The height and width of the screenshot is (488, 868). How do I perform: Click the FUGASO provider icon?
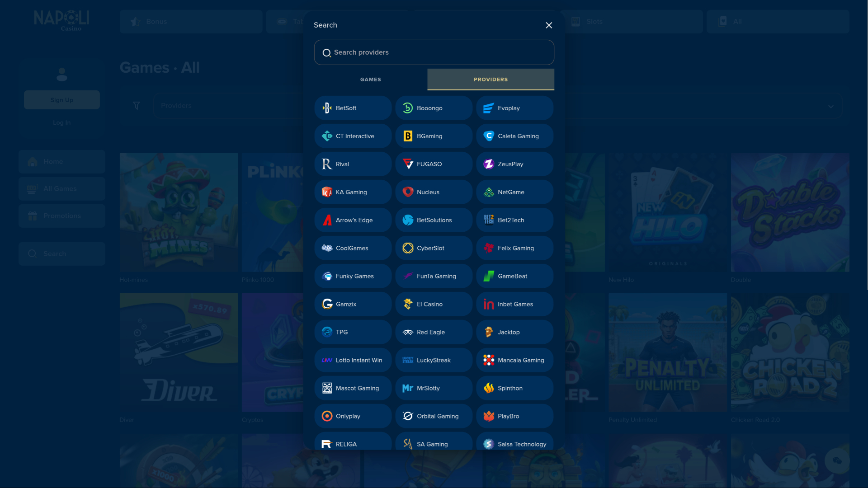tap(408, 164)
